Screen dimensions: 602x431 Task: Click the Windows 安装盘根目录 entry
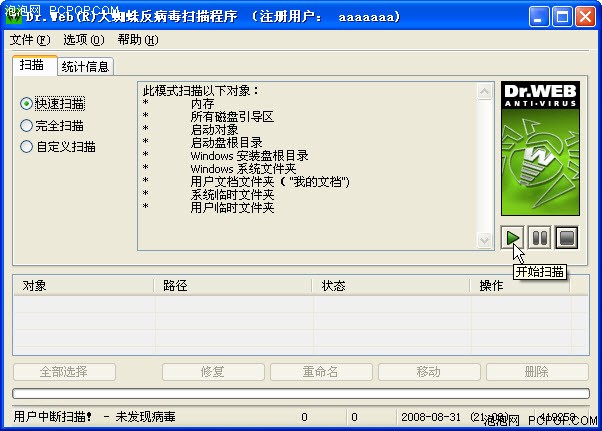[250, 156]
